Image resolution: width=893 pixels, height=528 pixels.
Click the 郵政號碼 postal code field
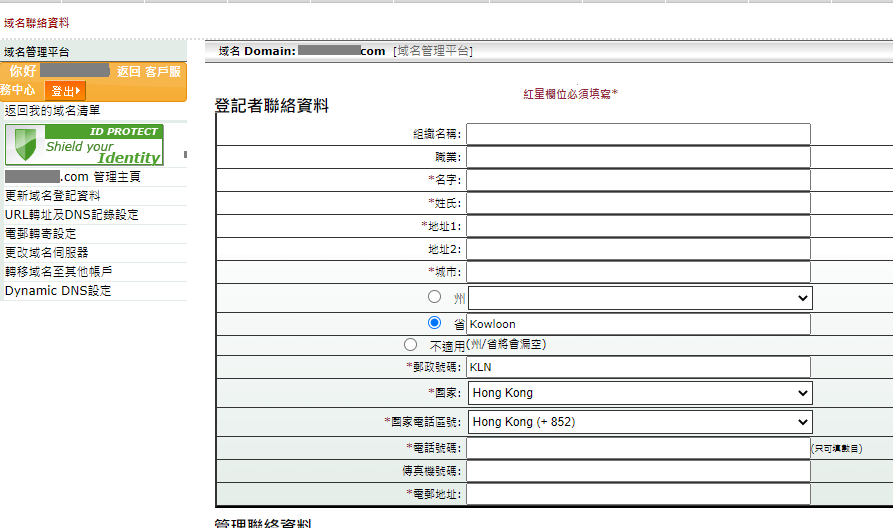638,367
